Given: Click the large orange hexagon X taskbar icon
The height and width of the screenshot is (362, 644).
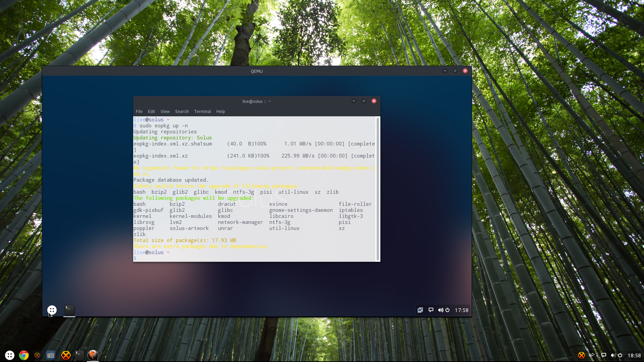Looking at the screenshot, I should pyautogui.click(x=66, y=355).
